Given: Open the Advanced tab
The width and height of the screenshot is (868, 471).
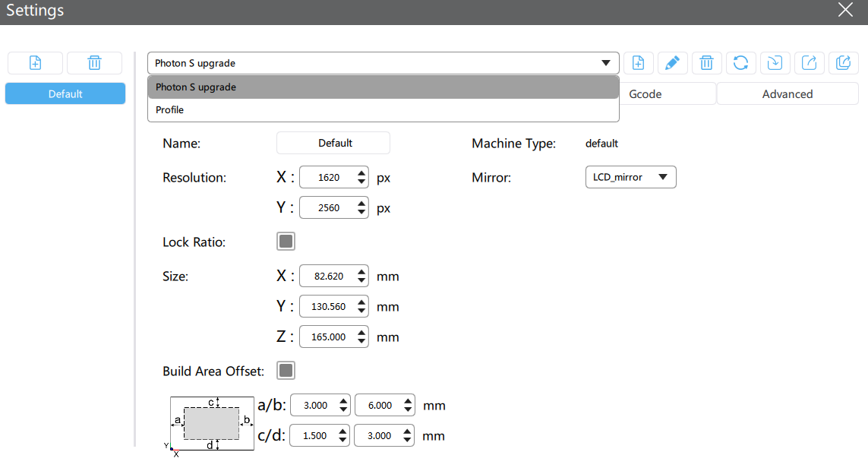Looking at the screenshot, I should tap(788, 94).
